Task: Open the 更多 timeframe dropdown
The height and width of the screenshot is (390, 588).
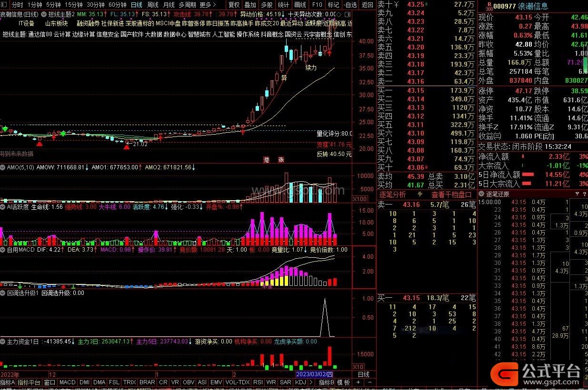Action: coord(209,5)
